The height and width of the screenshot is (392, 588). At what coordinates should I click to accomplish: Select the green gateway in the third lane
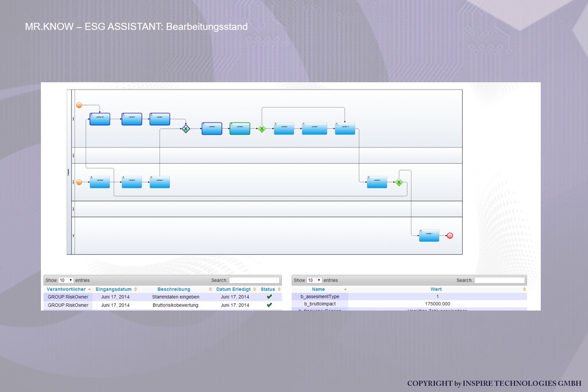[399, 182]
